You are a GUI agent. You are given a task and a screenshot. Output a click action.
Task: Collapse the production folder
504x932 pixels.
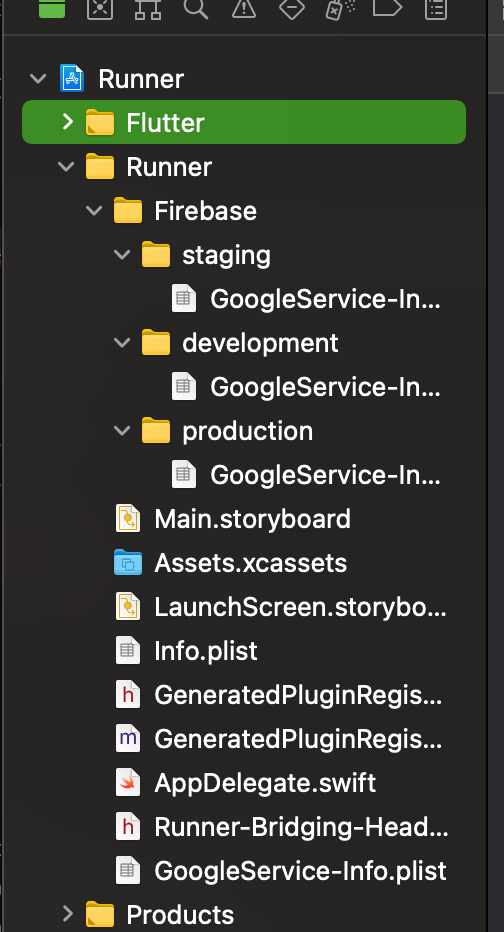click(122, 430)
